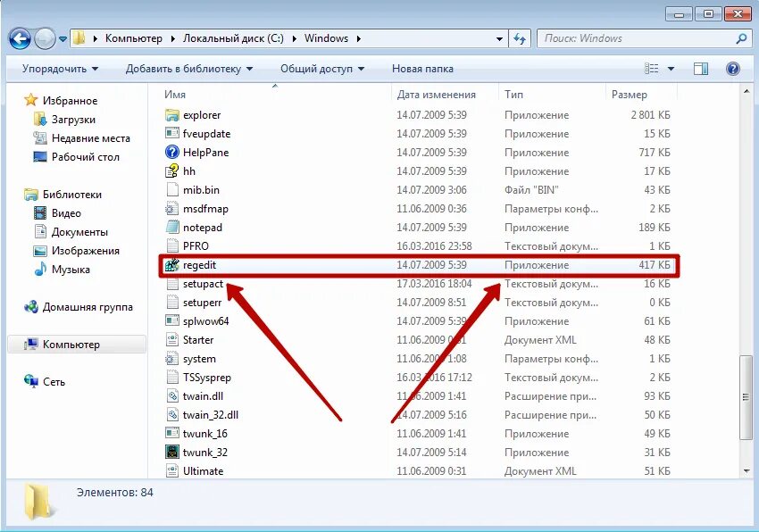Select the PFRO text document icon
Image resolution: width=759 pixels, height=532 pixels.
171,245
